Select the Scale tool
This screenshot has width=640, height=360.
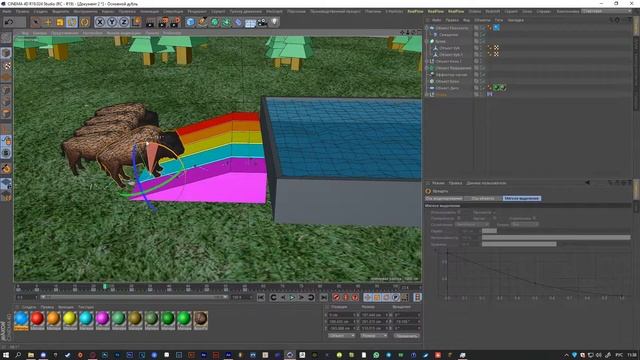coord(60,22)
